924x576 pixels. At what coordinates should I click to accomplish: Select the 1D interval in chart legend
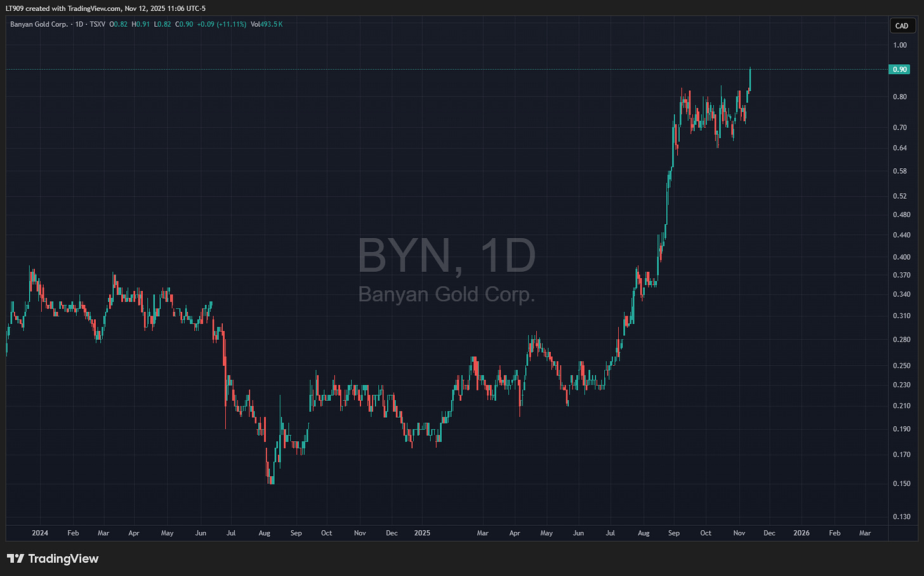coord(79,24)
